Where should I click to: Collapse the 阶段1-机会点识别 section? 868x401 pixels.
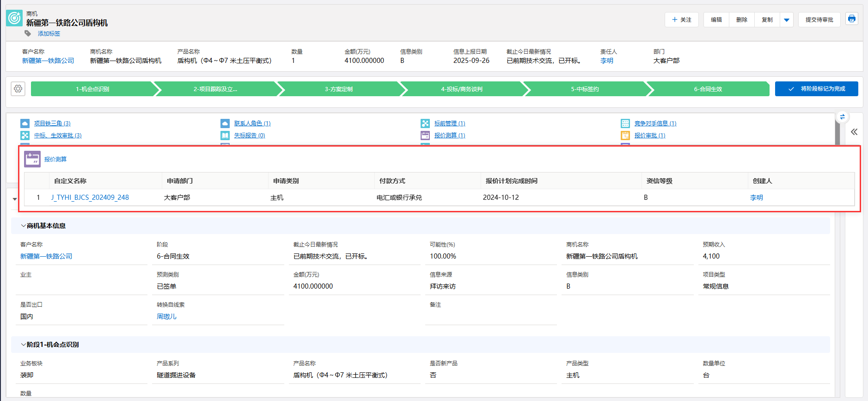tap(23, 345)
